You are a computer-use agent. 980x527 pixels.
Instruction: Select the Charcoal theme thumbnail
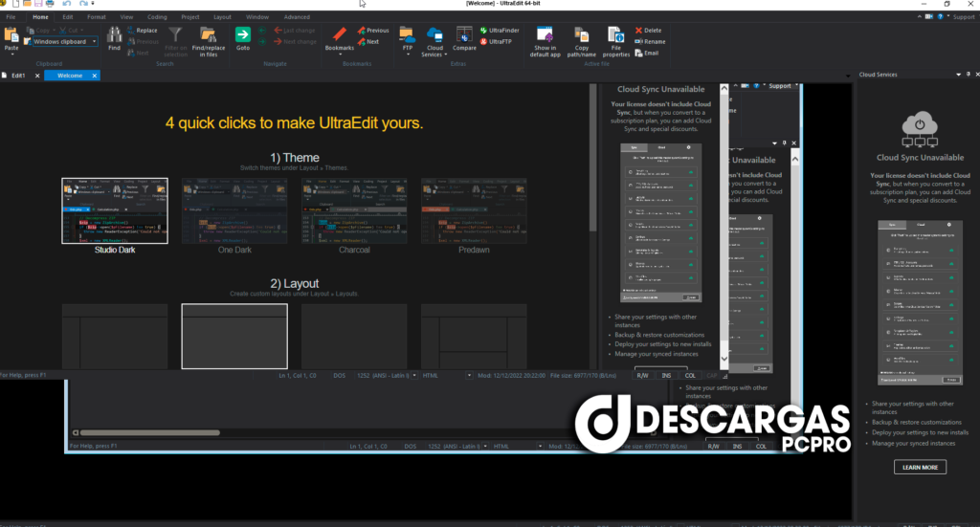pyautogui.click(x=354, y=210)
